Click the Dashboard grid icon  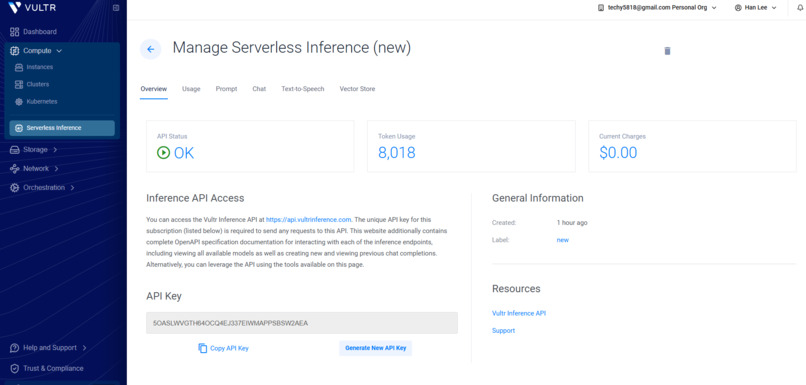click(14, 32)
